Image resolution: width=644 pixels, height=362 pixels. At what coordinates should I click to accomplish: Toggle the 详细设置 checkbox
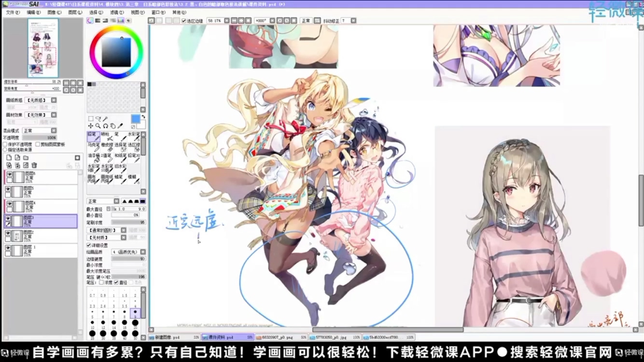coord(89,245)
